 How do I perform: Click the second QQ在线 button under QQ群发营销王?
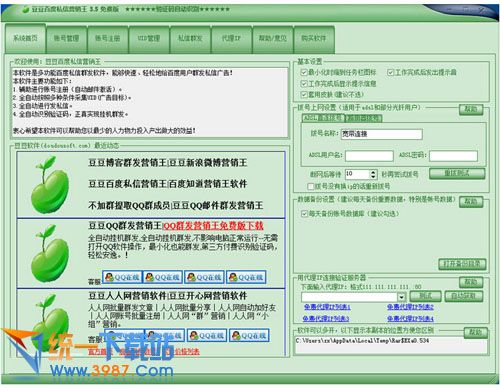[163, 277]
